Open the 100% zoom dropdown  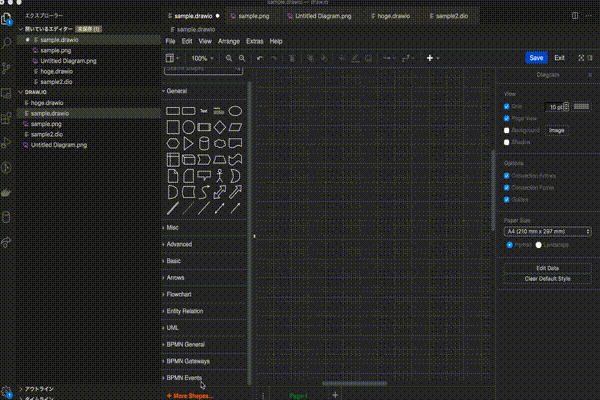[202, 58]
